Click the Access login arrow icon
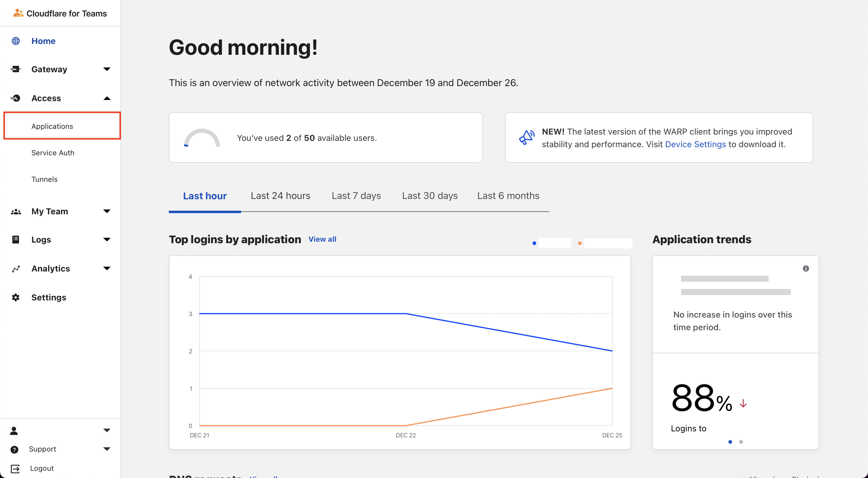Viewport: 868px width, 478px height. tap(15, 98)
